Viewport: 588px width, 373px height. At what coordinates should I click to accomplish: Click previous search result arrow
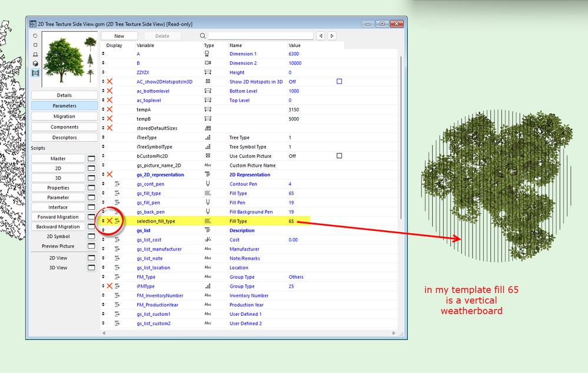point(321,36)
